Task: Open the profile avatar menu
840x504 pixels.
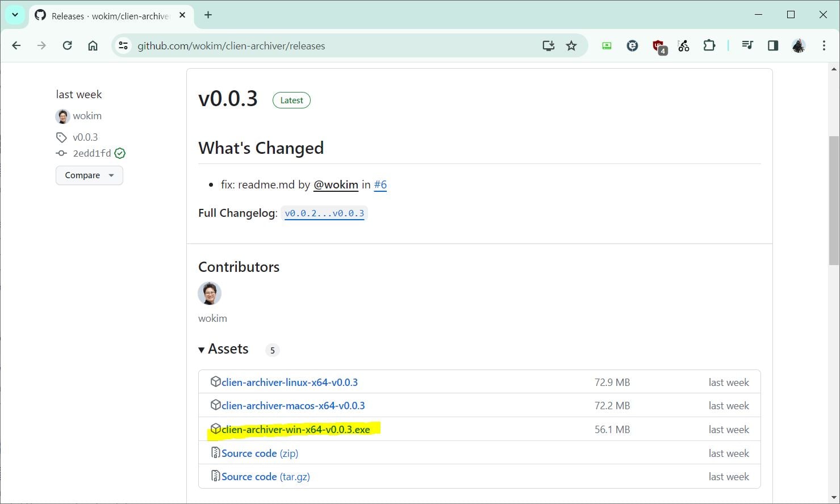Action: click(799, 46)
